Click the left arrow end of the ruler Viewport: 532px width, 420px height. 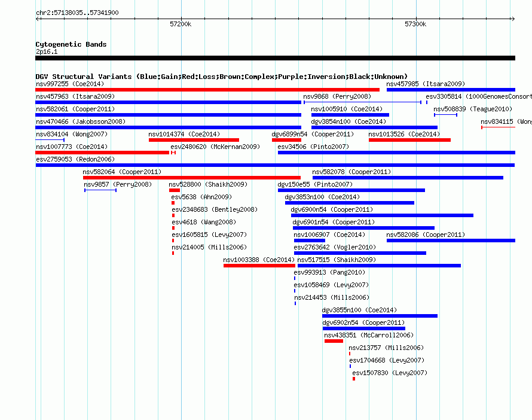pyautogui.click(x=37, y=19)
